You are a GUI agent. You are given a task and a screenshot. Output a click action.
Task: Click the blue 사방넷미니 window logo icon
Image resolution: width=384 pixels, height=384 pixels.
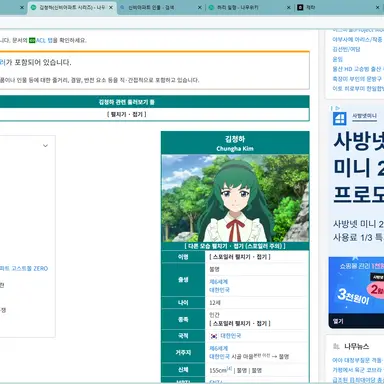(339, 119)
